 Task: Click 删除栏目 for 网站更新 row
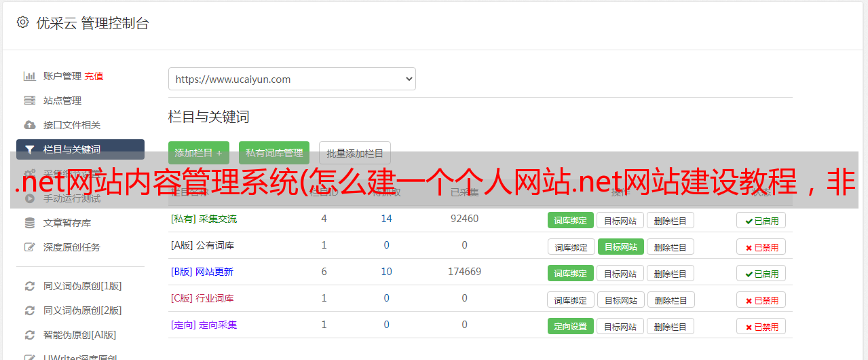point(671,273)
